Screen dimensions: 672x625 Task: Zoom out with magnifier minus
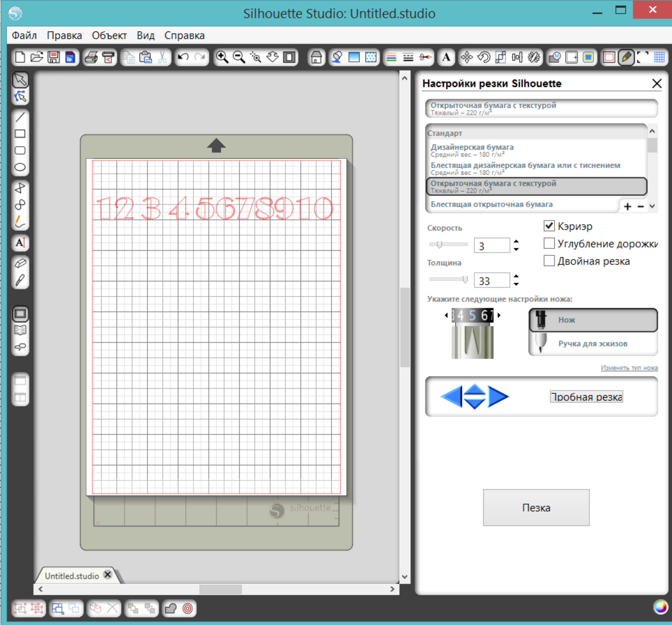tap(239, 57)
